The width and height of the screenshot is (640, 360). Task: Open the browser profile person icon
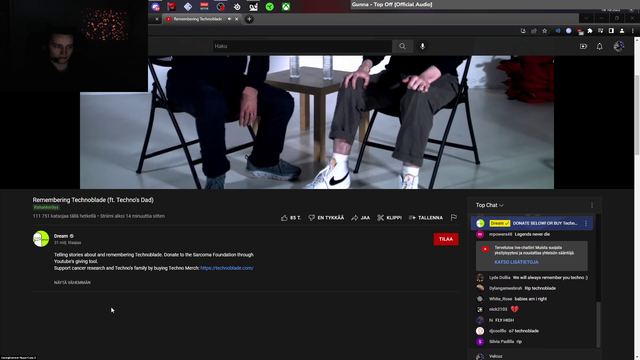(x=622, y=31)
